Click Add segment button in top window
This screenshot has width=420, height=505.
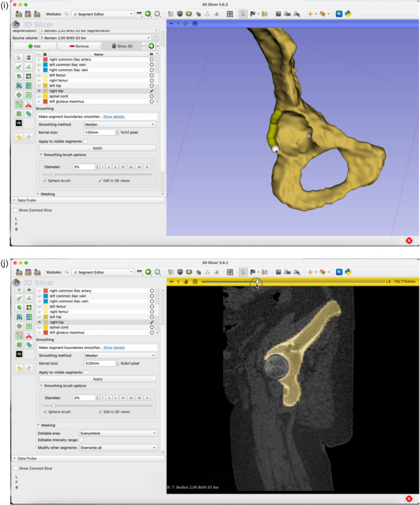click(34, 46)
